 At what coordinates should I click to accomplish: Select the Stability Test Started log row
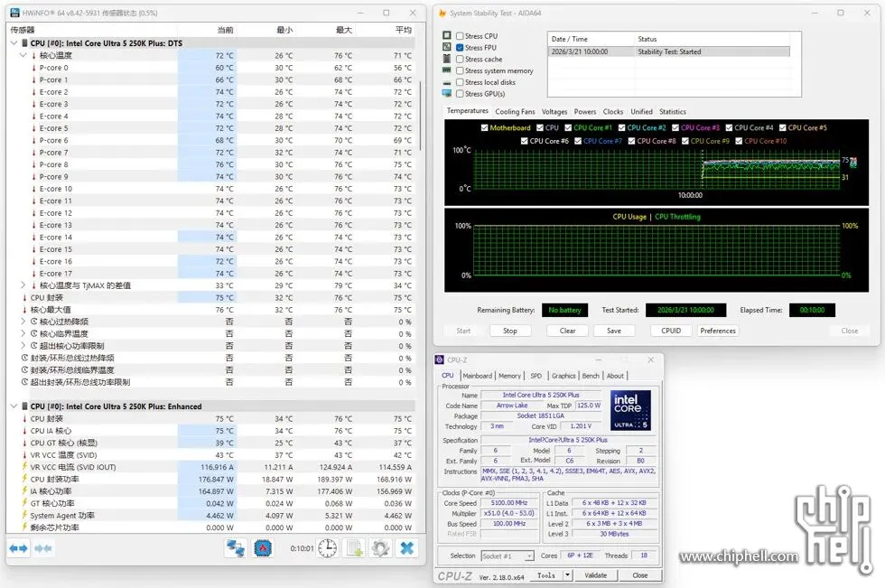point(668,51)
